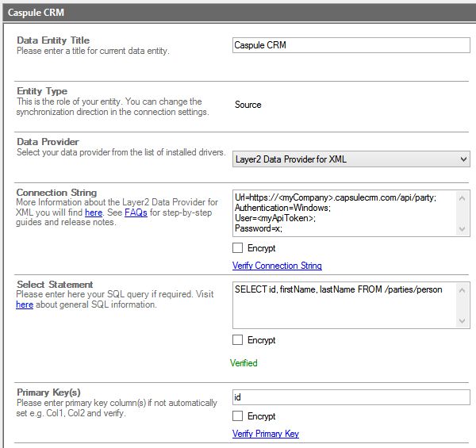The image size is (476, 448).
Task: Click scroll down arrow in Select Statement box
Action: (463, 320)
